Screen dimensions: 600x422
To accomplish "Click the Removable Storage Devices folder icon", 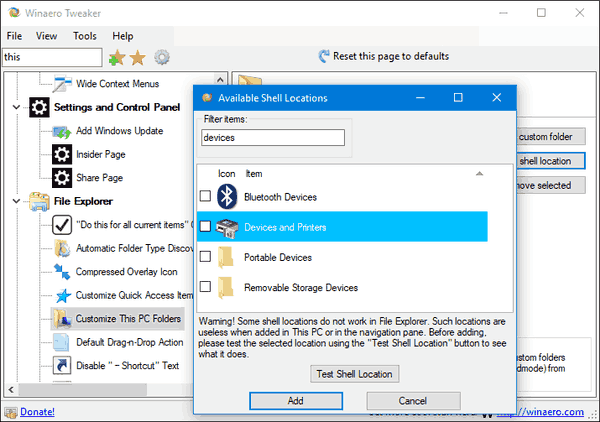I will [226, 287].
